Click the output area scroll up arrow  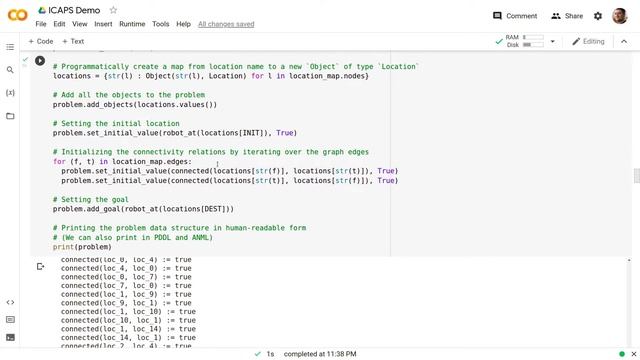[629, 260]
